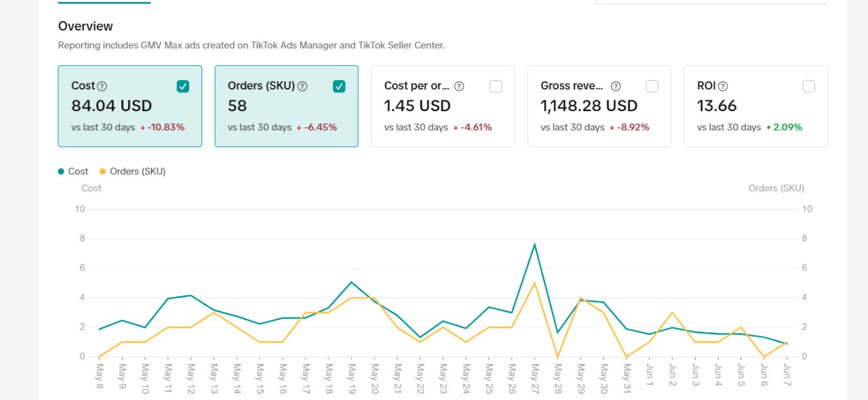Tick the Gross revenue checkbox

tap(652, 86)
